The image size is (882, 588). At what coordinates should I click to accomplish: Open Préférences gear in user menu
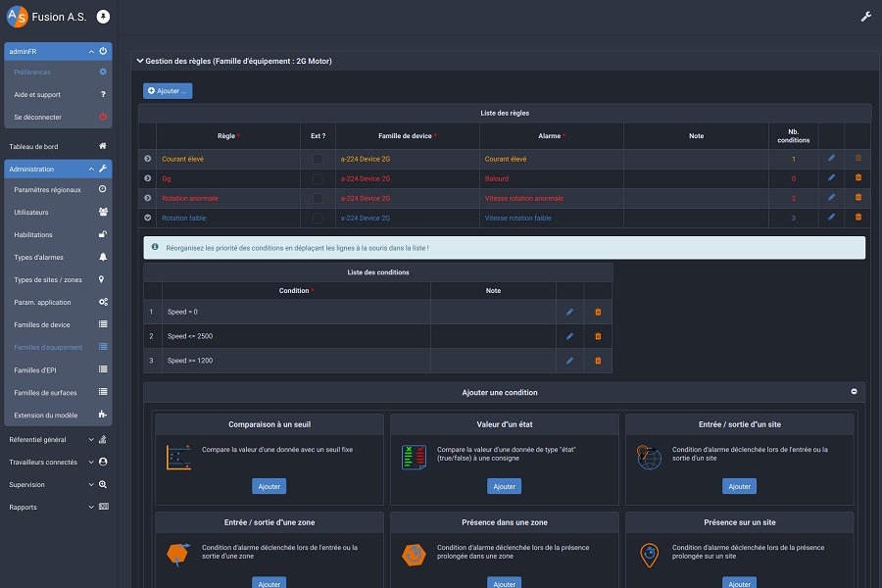(103, 72)
